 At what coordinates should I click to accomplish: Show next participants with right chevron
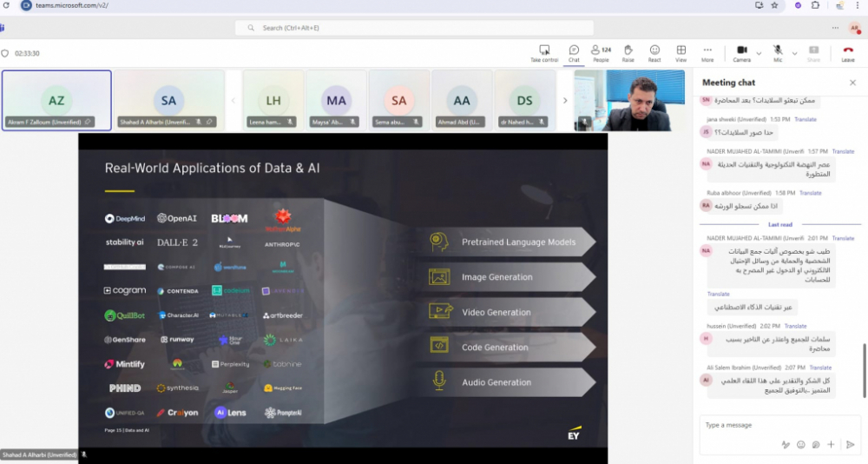(x=565, y=101)
